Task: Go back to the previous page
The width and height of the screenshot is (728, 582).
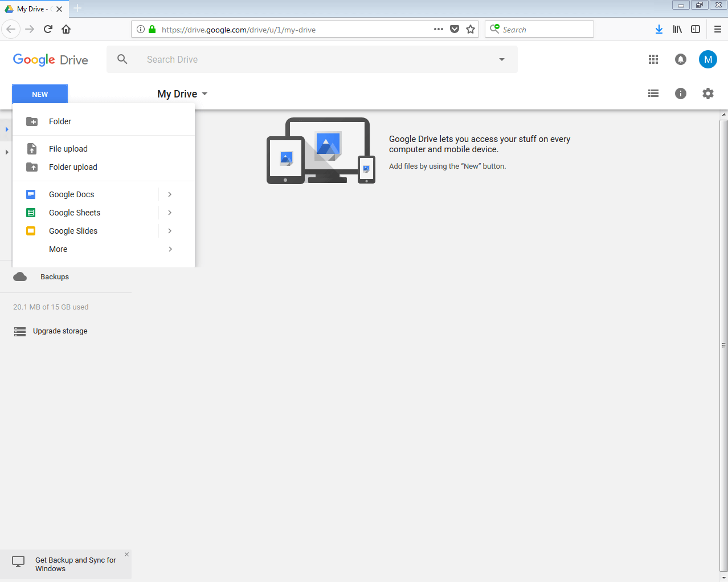Action: coord(11,29)
